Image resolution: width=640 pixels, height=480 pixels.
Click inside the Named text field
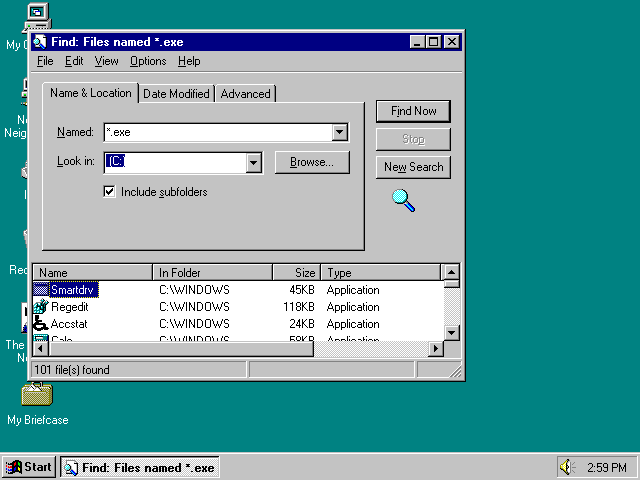tap(218, 132)
